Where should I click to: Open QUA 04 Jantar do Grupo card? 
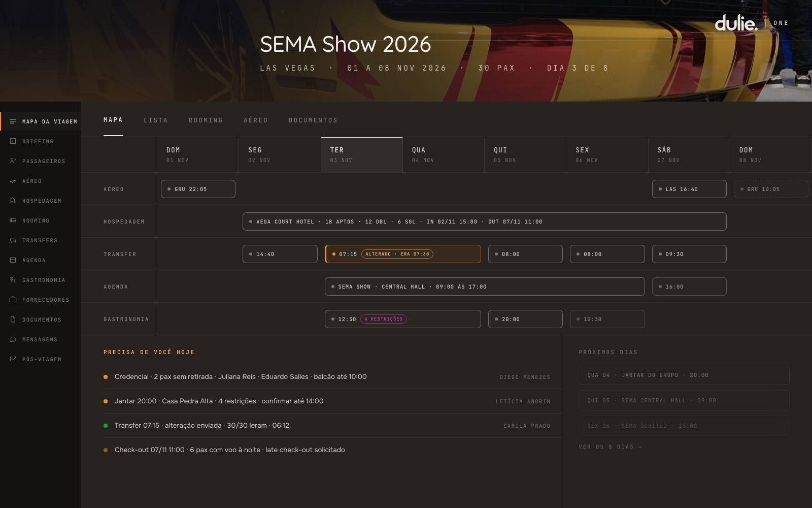(684, 375)
